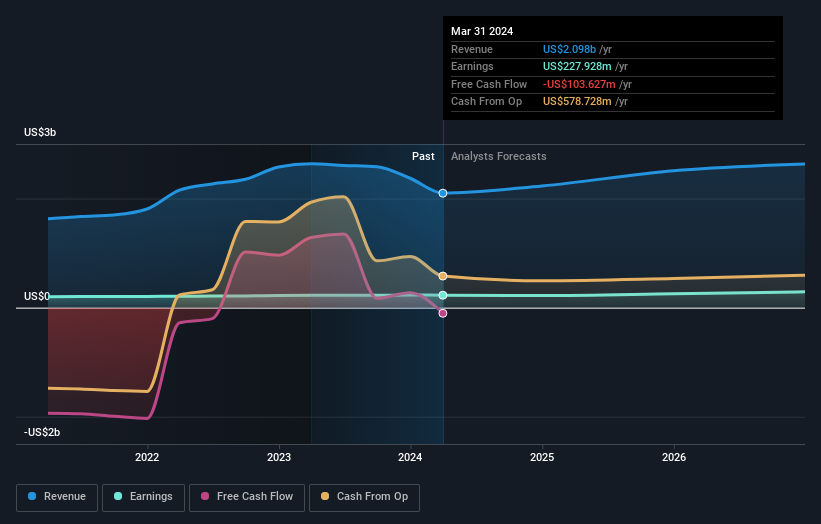Click the orange Cash From Op data point marker
Image resolution: width=821 pixels, height=524 pixels.
(x=443, y=276)
